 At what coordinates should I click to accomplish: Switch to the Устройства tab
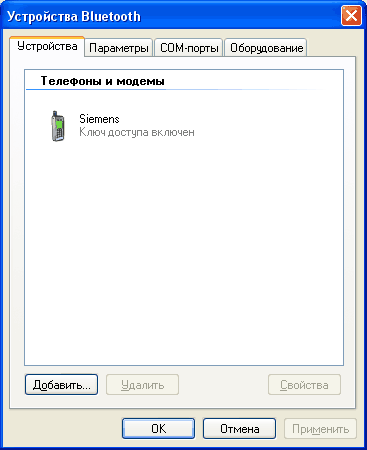[x=47, y=46]
